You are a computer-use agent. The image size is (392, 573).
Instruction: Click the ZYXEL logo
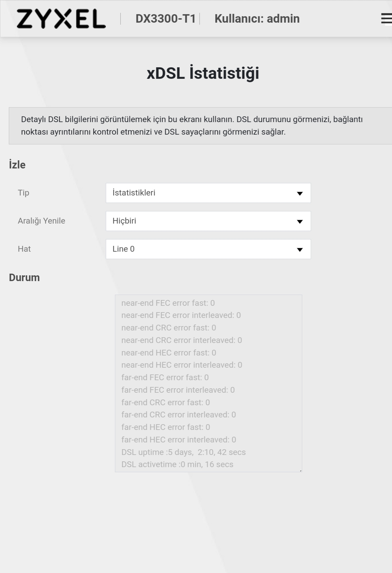click(x=61, y=19)
